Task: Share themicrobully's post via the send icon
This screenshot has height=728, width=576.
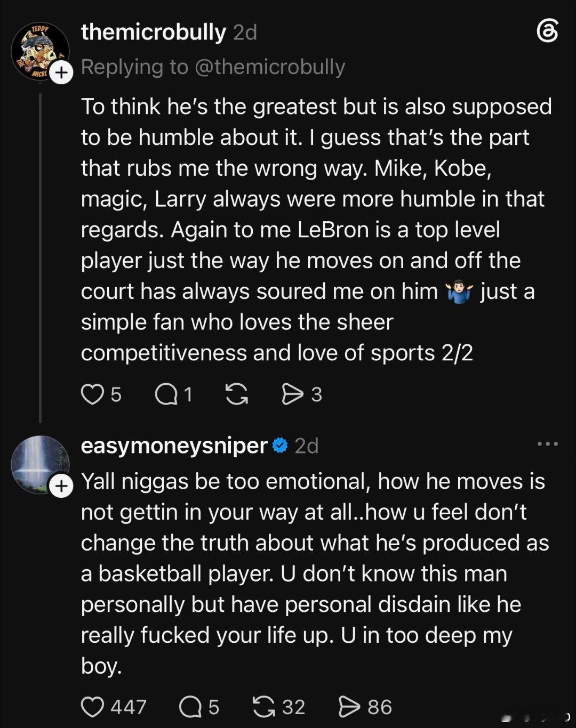Action: point(292,394)
